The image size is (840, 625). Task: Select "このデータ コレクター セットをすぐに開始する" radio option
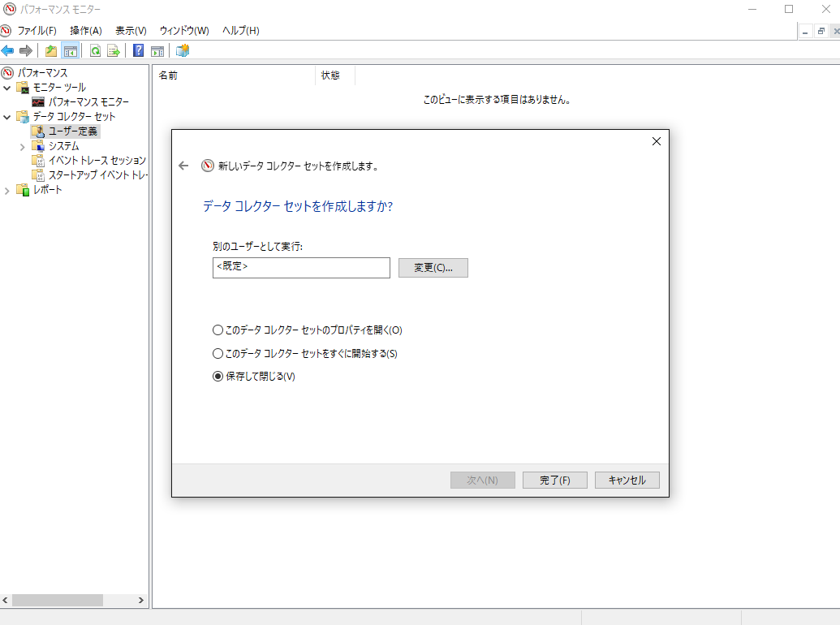point(305,353)
